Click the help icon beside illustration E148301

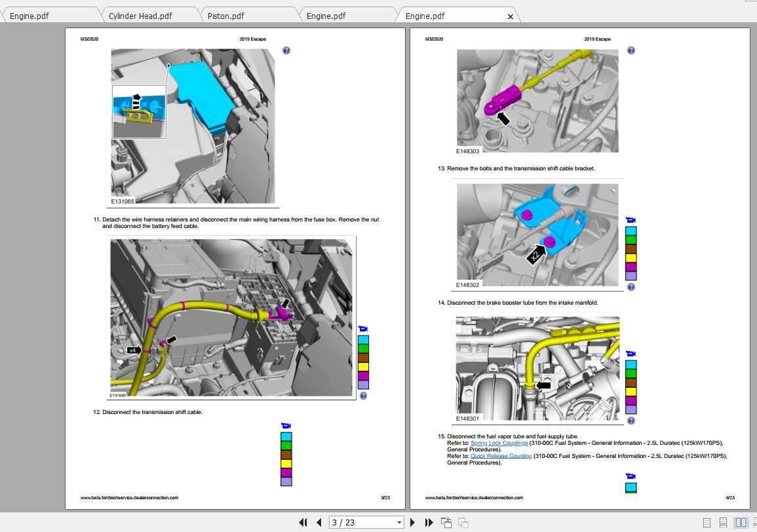pos(631,421)
